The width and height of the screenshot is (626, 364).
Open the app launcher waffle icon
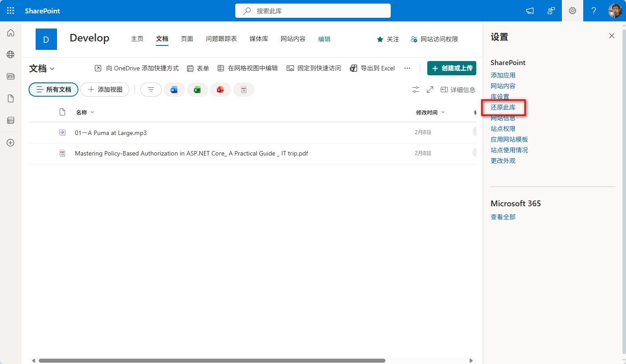11,11
